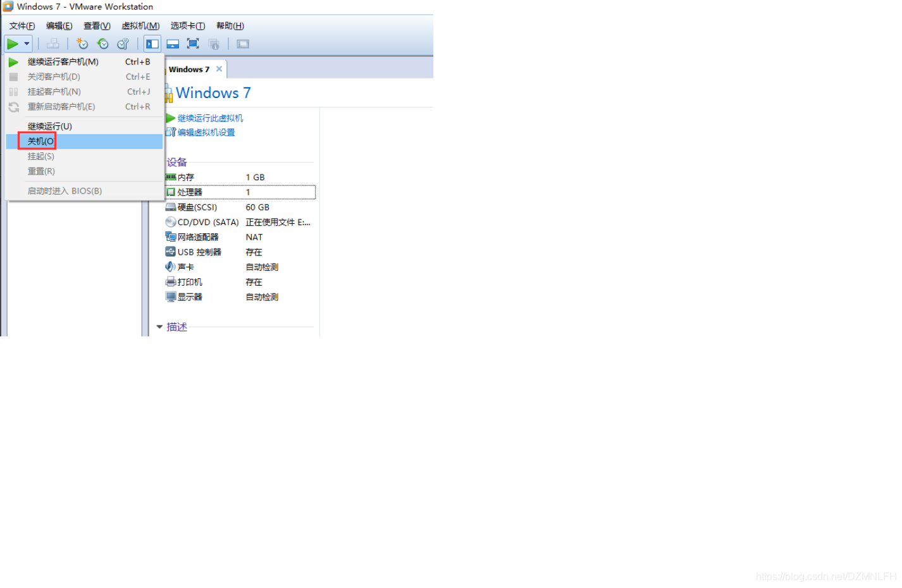Toggle the thumbnail bar view icon
The width and height of the screenshot is (902, 588).
173,44
